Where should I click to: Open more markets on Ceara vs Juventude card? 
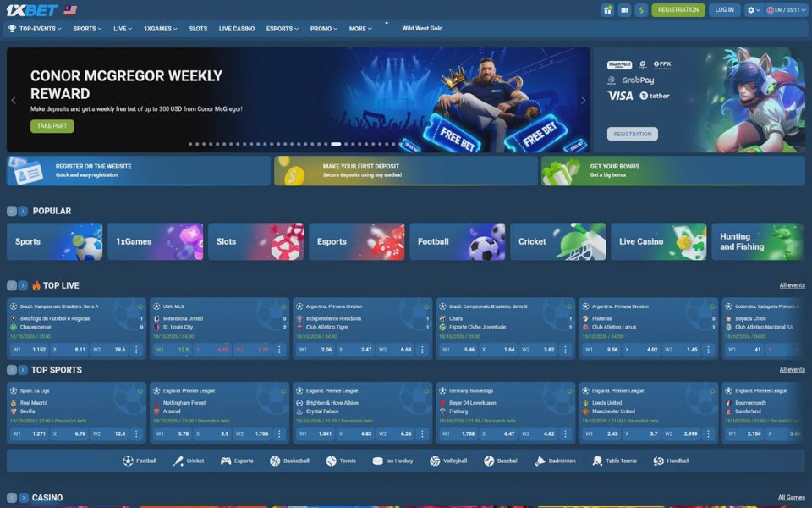pyautogui.click(x=565, y=350)
